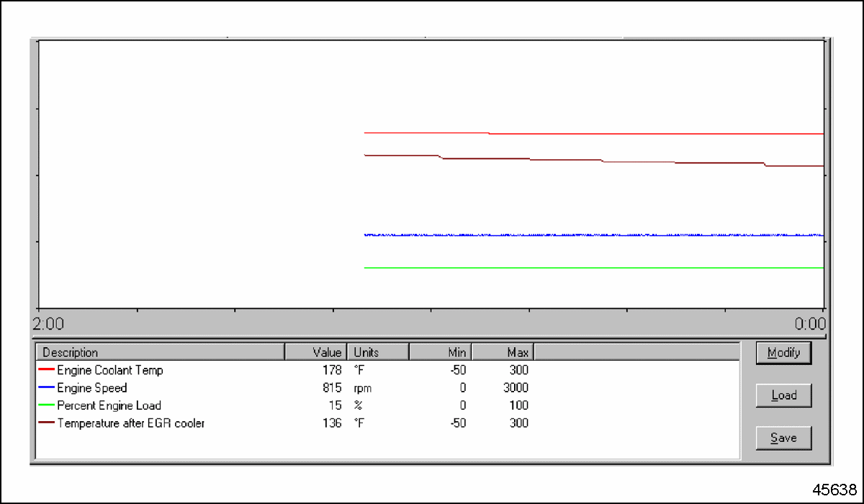Click the blue Engine Speed line swatch
This screenshot has height=504, width=864.
[x=47, y=387]
